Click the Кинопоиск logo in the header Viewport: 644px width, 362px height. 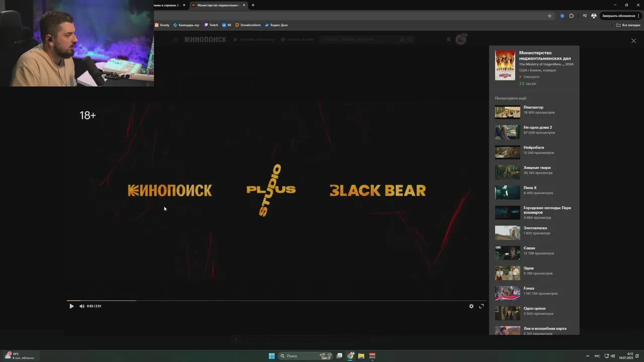[x=205, y=39]
